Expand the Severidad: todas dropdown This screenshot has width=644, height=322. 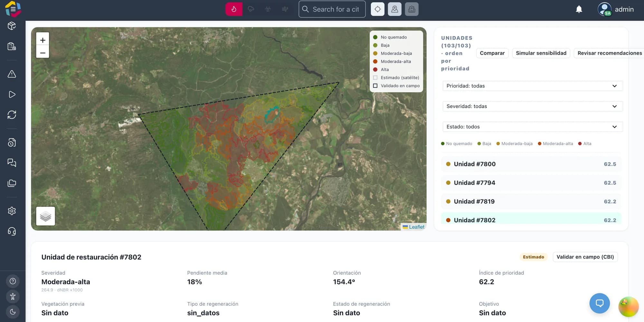click(x=533, y=106)
